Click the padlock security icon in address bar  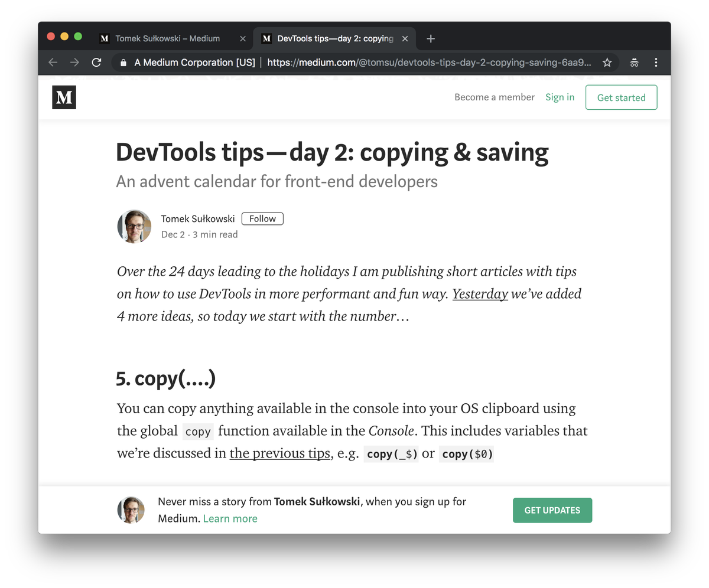click(123, 63)
